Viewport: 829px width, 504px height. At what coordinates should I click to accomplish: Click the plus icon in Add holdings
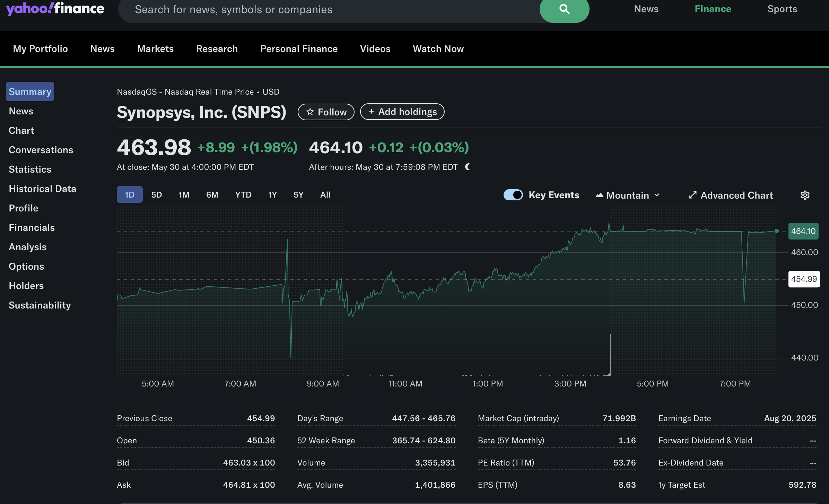[x=371, y=112]
